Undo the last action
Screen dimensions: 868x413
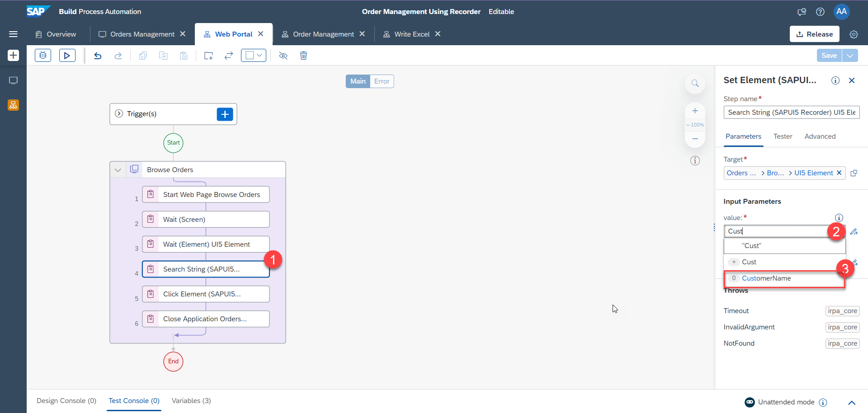[x=98, y=56]
